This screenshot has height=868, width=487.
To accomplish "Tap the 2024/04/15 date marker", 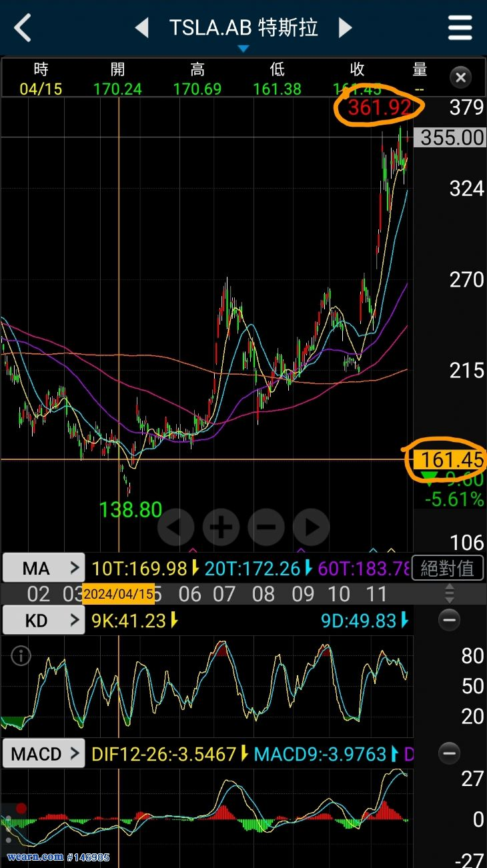I will click(x=118, y=593).
